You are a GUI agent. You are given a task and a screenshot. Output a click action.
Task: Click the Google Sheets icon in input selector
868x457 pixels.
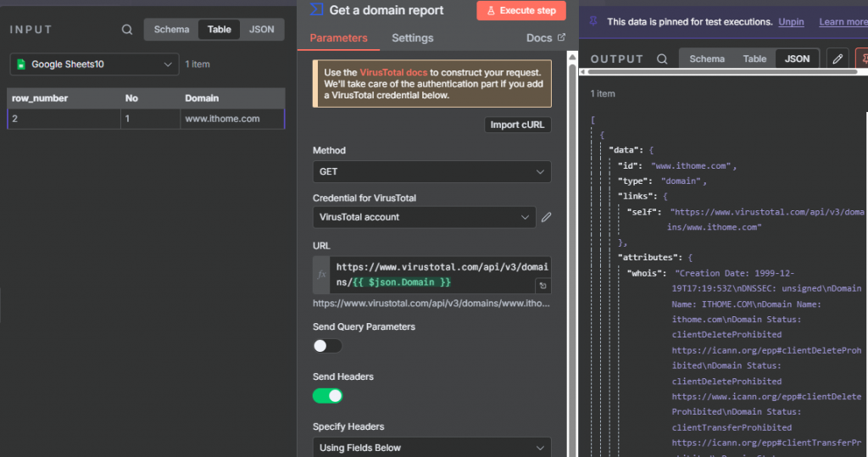pos(21,64)
